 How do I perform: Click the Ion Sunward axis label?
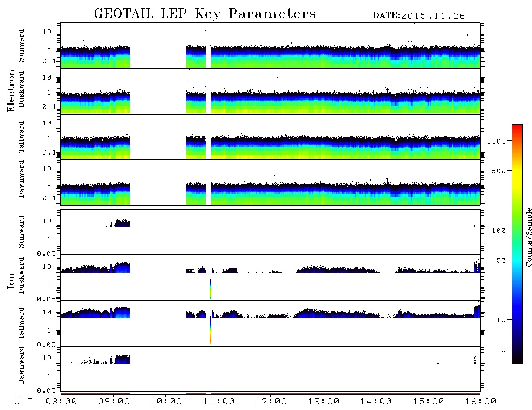point(21,232)
